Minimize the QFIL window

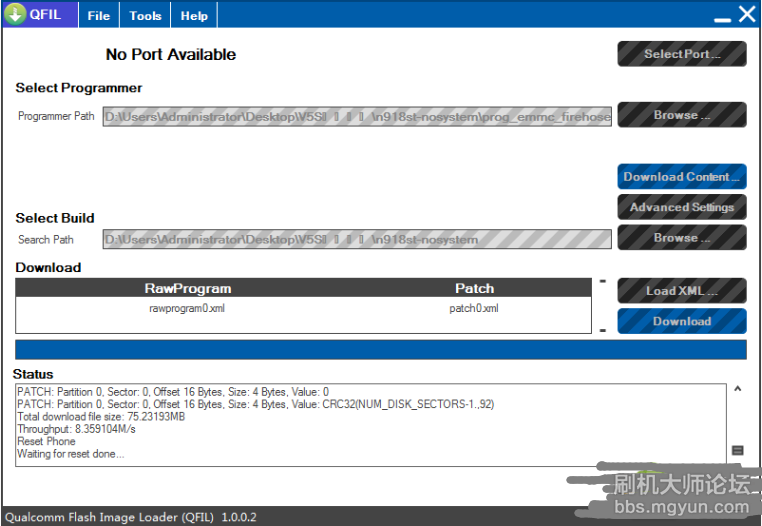[723, 19]
